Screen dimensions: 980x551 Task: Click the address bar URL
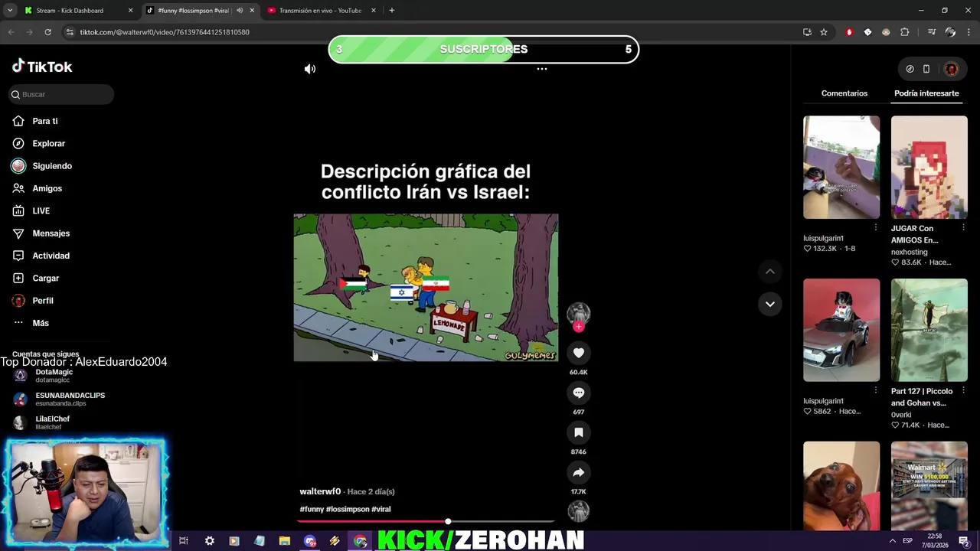[165, 32]
